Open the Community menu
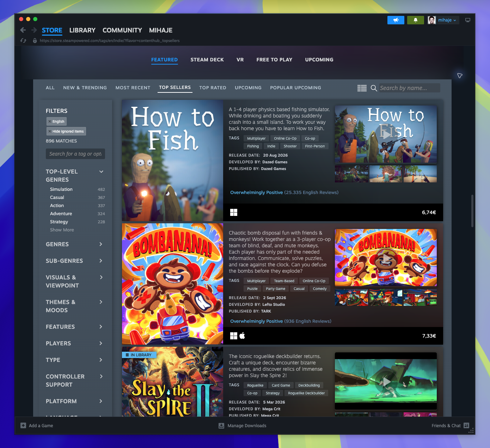Image resolution: width=490 pixels, height=448 pixels. pyautogui.click(x=122, y=30)
